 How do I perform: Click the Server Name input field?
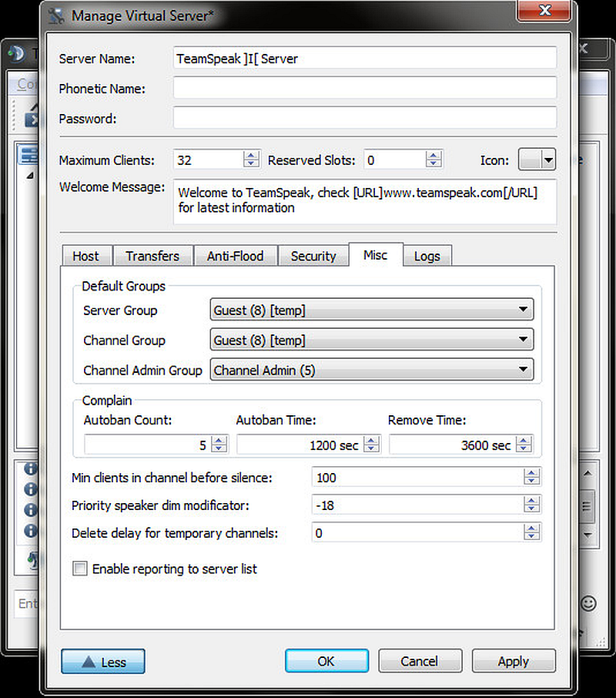(x=365, y=59)
